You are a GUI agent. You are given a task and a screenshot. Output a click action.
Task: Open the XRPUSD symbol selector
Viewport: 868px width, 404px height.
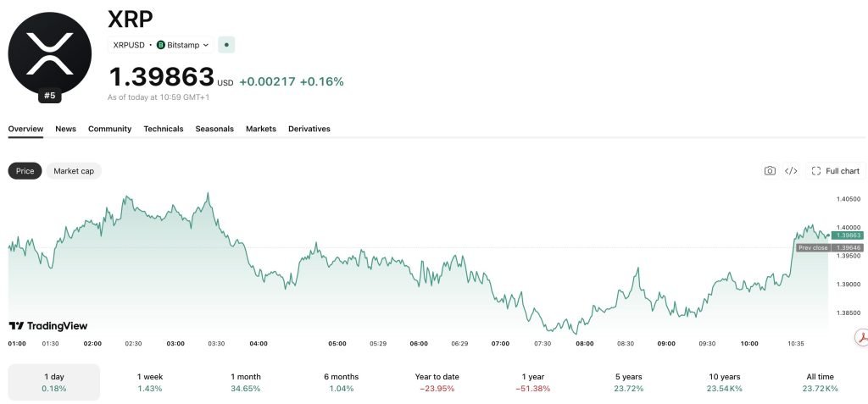[x=129, y=45]
